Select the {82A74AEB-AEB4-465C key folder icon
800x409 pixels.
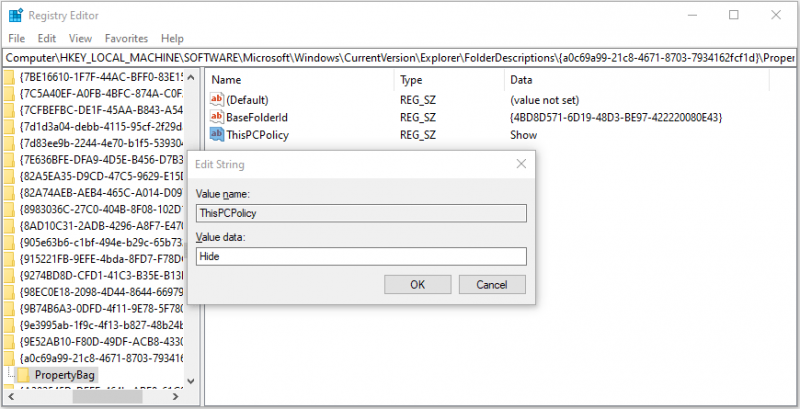[9, 193]
